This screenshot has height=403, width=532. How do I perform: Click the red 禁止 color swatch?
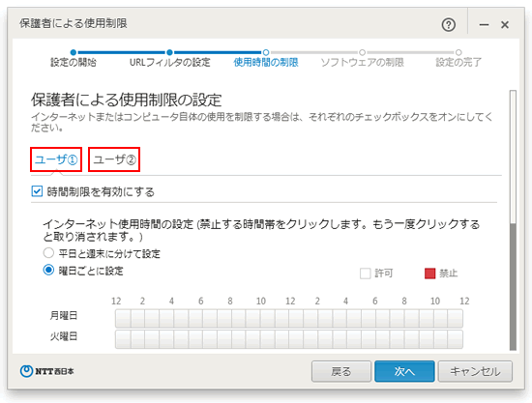[429, 273]
